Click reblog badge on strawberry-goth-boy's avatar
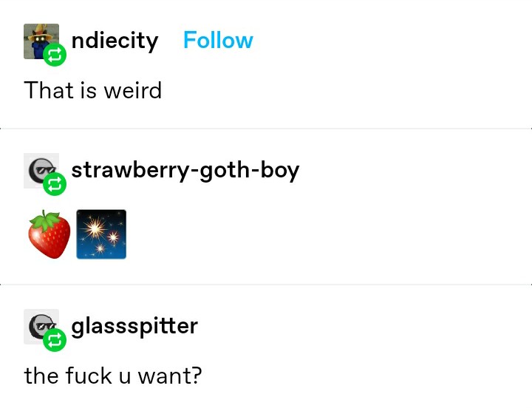Image resolution: width=532 pixels, height=411 pixels. [55, 184]
